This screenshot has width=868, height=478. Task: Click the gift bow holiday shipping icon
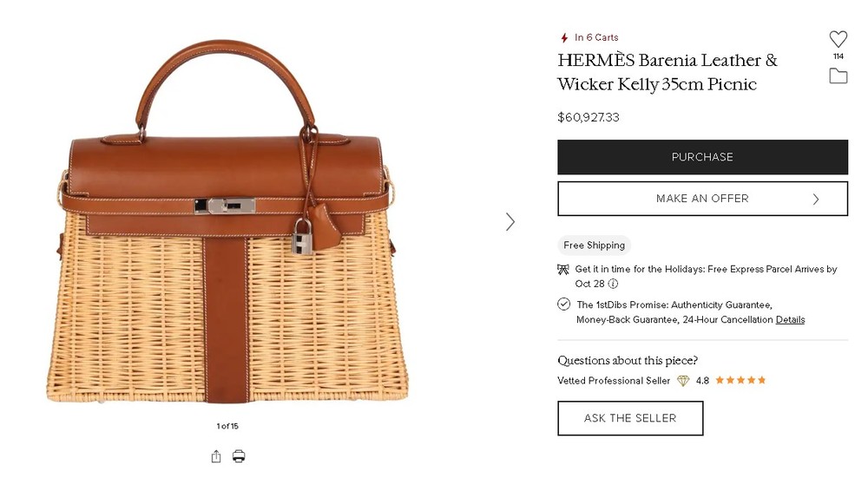click(x=564, y=270)
